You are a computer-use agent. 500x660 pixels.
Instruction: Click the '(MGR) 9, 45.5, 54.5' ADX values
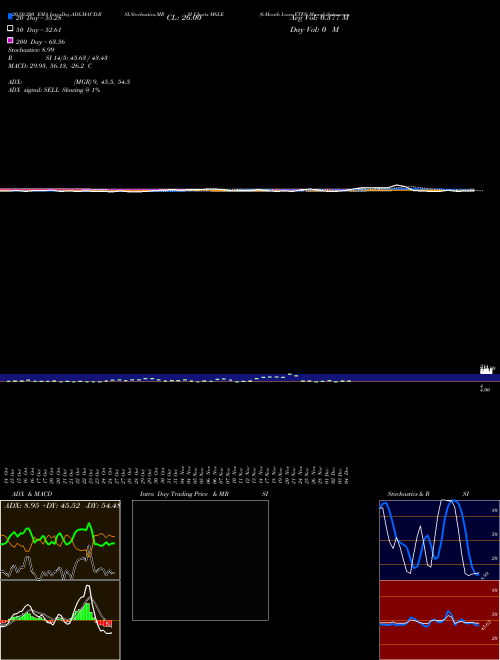(x=102, y=82)
